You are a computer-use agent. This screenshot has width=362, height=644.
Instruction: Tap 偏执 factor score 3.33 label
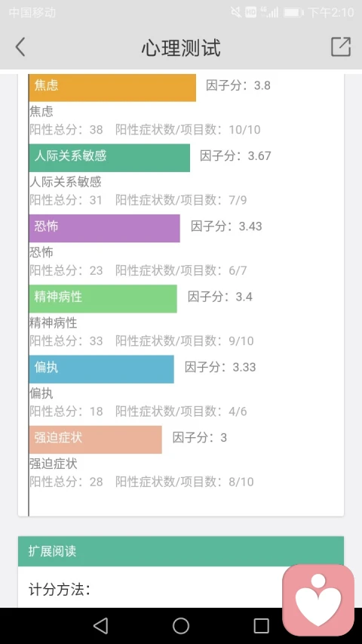pos(220,367)
